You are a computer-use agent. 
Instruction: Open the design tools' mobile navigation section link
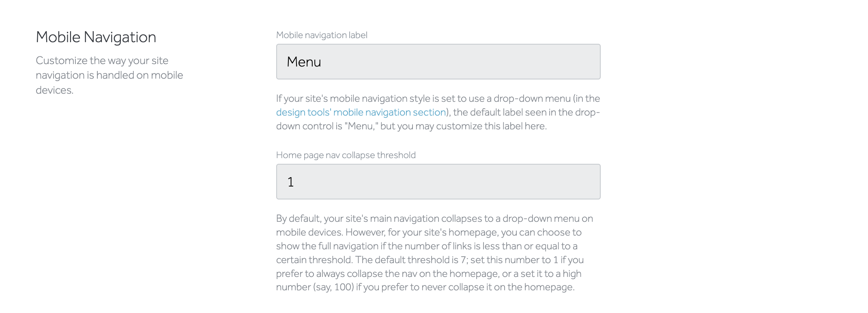pyautogui.click(x=360, y=112)
